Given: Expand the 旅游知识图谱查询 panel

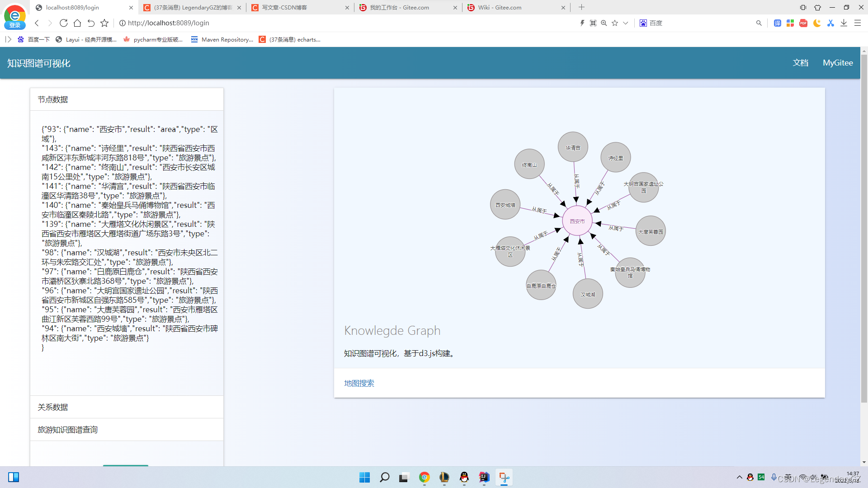Looking at the screenshot, I should point(127,430).
